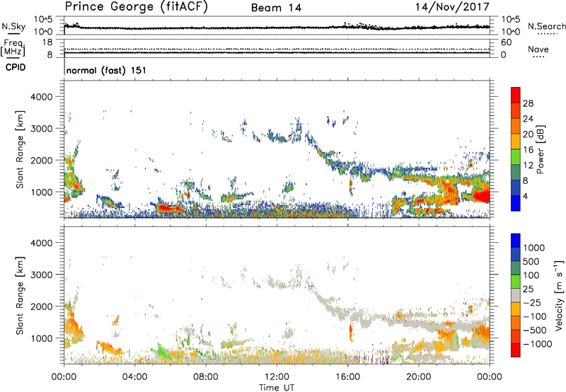The width and height of the screenshot is (566, 392).
Task: Click the date 14/Nov/2017
Action: point(452,6)
